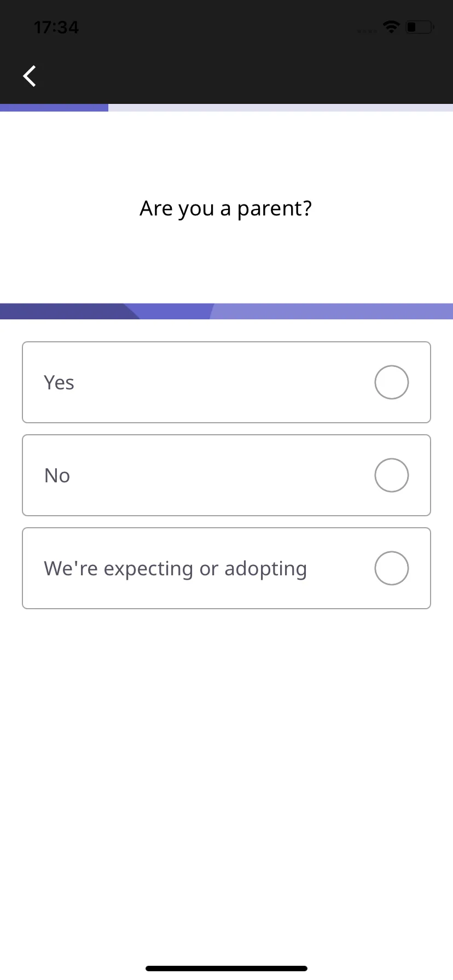This screenshot has height=980, width=453.
Task: Tap the 17:34 clock in status bar
Action: 56,27
